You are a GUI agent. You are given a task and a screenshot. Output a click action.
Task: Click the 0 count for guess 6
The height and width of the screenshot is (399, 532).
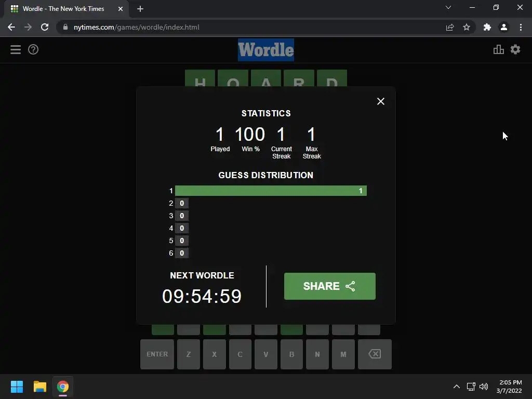tap(182, 253)
